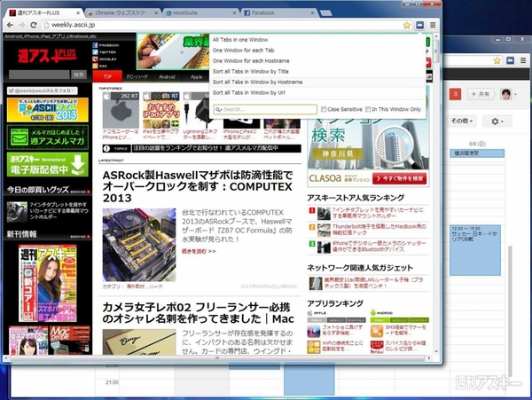The height and width of the screenshot is (400, 532).
Task: Click the 今すぐ物件を検索 button in the CLASOa ad
Action: [x=400, y=178]
